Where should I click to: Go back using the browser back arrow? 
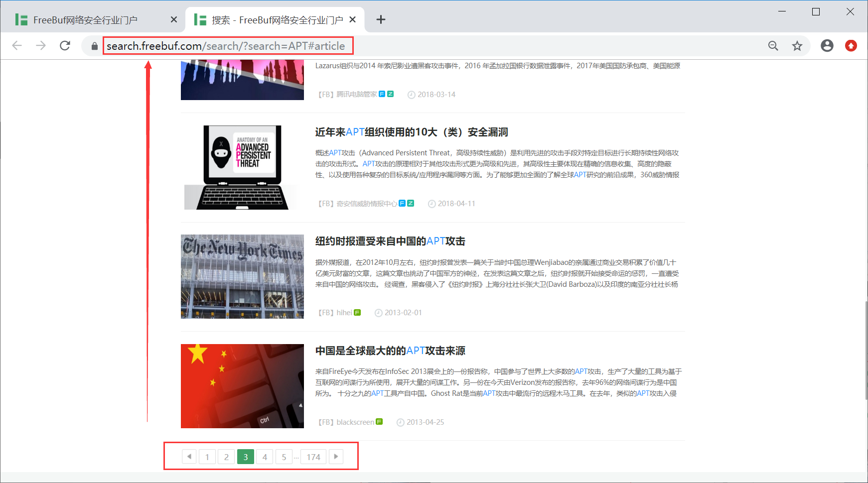[17, 46]
